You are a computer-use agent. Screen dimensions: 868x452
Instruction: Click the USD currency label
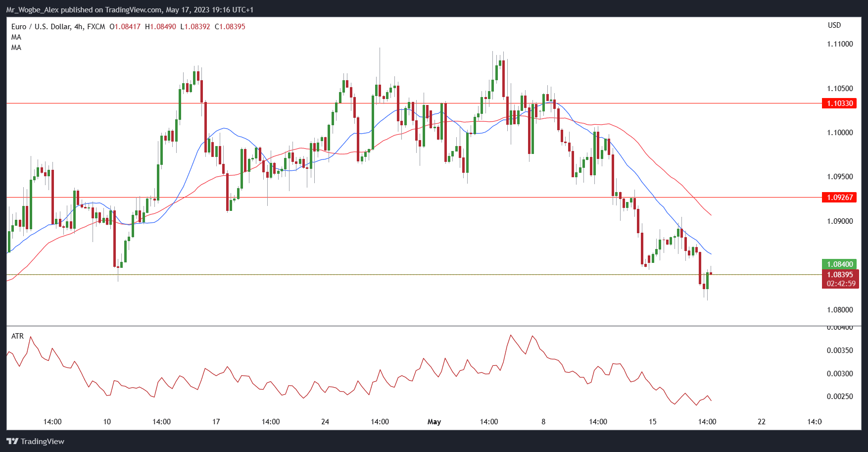pos(834,25)
